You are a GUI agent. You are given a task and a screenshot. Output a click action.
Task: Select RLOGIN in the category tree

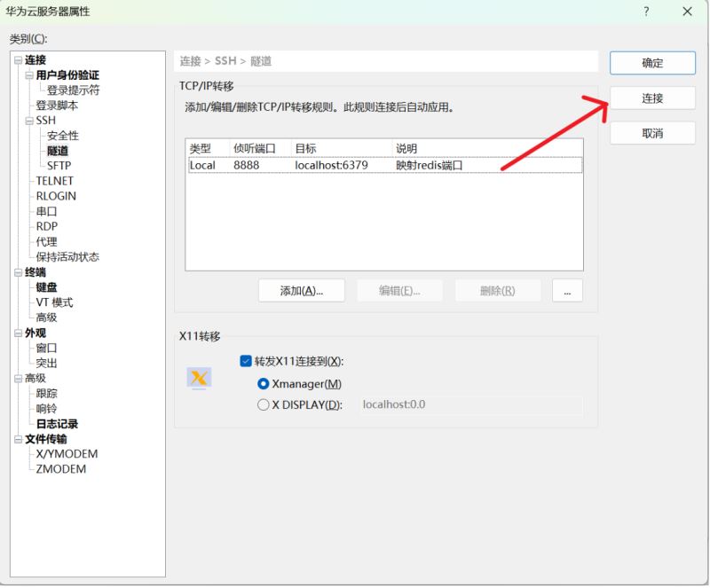pyautogui.click(x=56, y=197)
